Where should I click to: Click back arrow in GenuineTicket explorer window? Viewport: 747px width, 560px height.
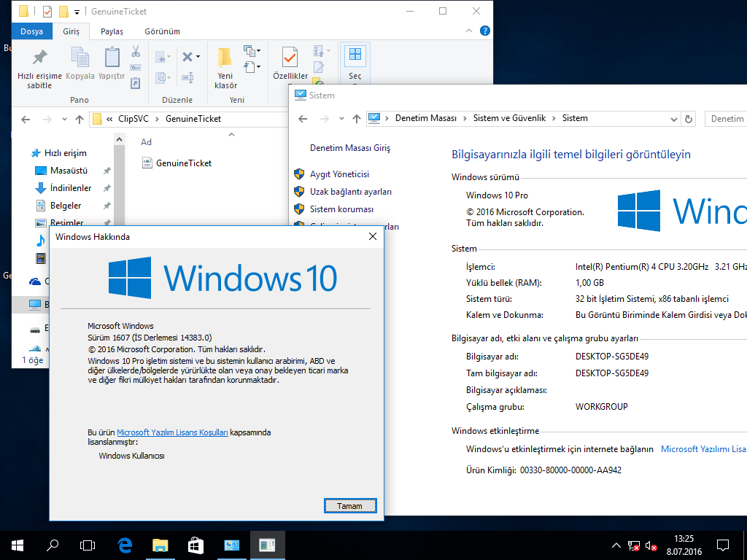click(x=26, y=119)
